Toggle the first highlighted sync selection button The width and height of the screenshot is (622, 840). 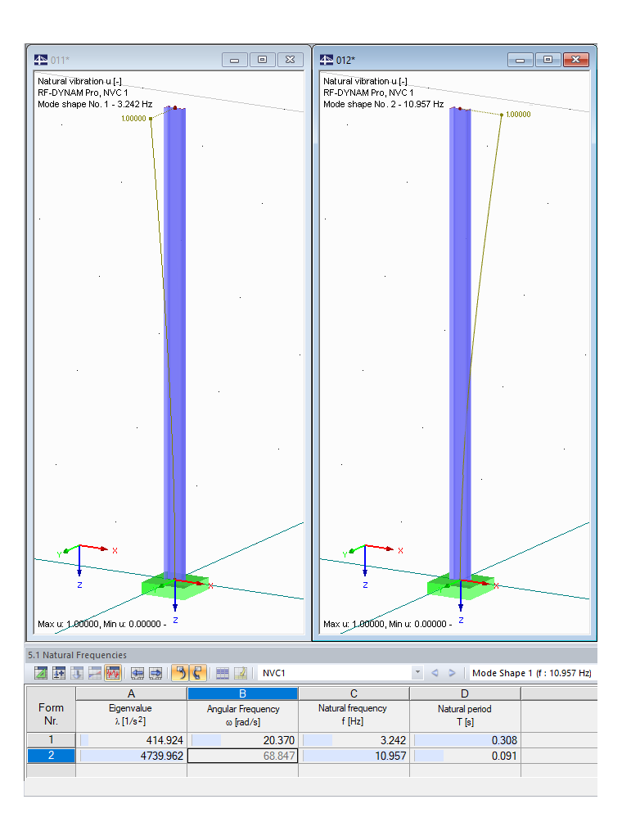coord(180,673)
